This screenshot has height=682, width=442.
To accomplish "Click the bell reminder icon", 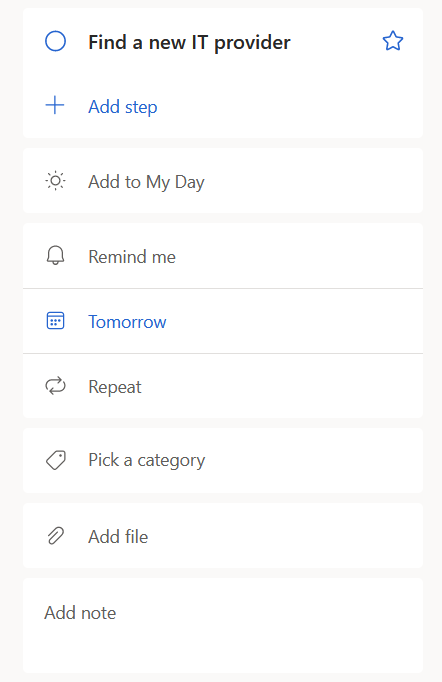I will click(x=55, y=256).
